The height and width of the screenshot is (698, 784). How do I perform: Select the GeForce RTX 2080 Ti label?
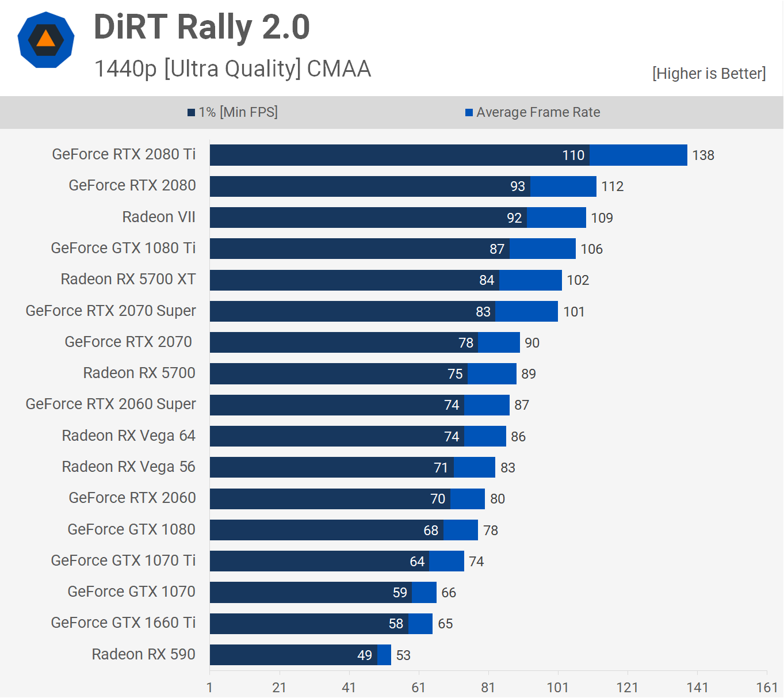coord(124,154)
